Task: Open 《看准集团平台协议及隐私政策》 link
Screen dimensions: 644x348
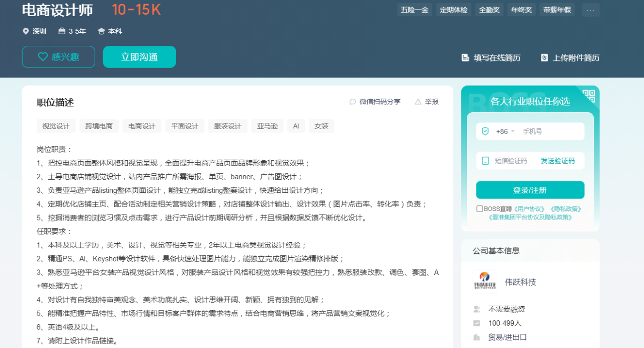Action: tap(530, 217)
